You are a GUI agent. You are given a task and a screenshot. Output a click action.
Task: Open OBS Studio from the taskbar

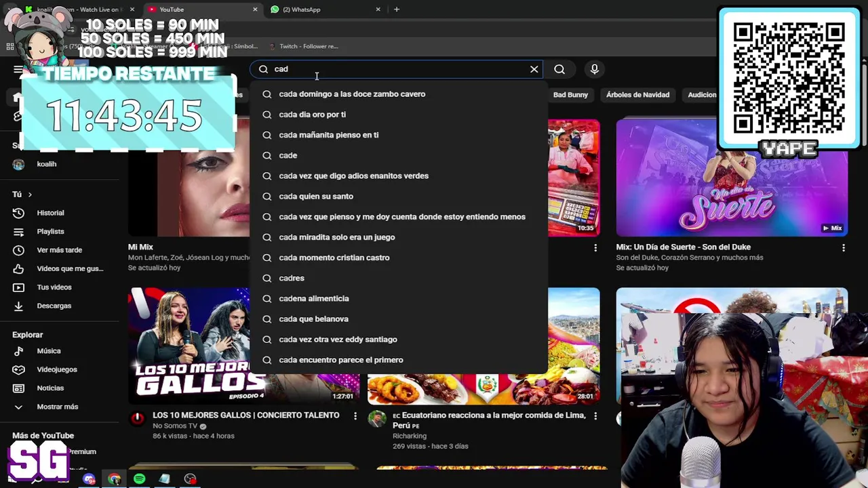(x=190, y=479)
